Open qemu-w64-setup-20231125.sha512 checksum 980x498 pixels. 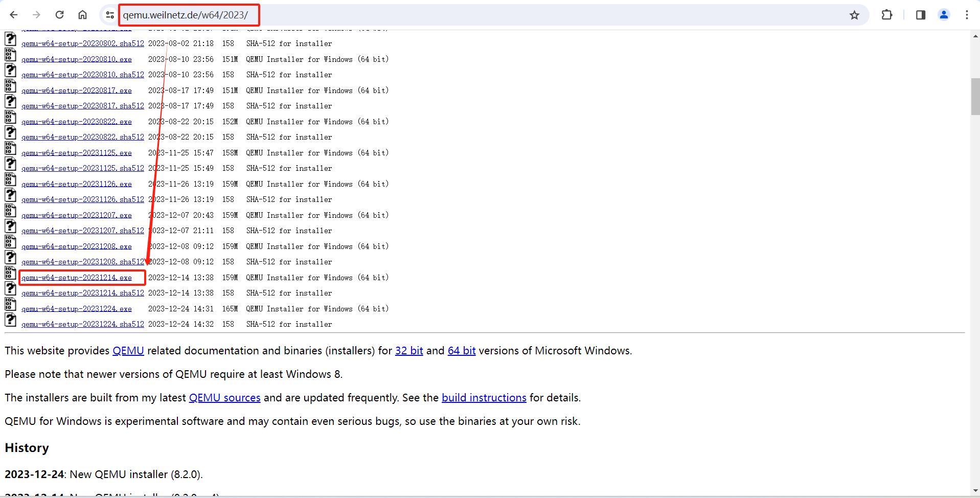click(83, 168)
